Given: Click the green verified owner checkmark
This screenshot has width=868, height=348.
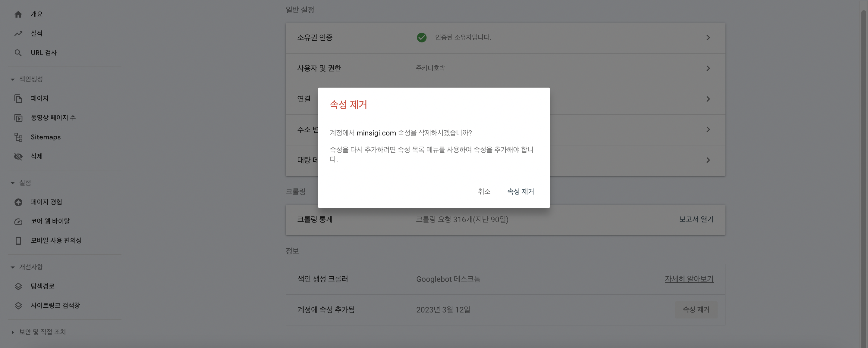Looking at the screenshot, I should point(422,37).
